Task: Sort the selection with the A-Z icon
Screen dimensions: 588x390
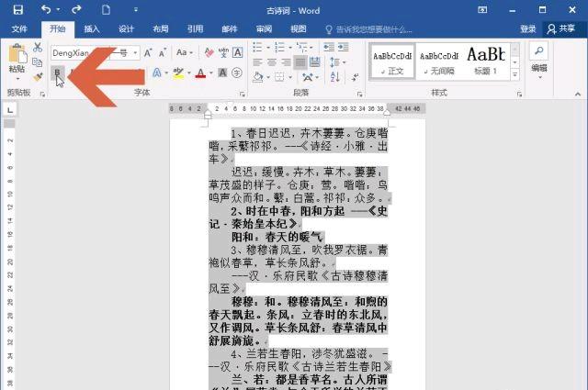Action: pyautogui.click(x=334, y=77)
